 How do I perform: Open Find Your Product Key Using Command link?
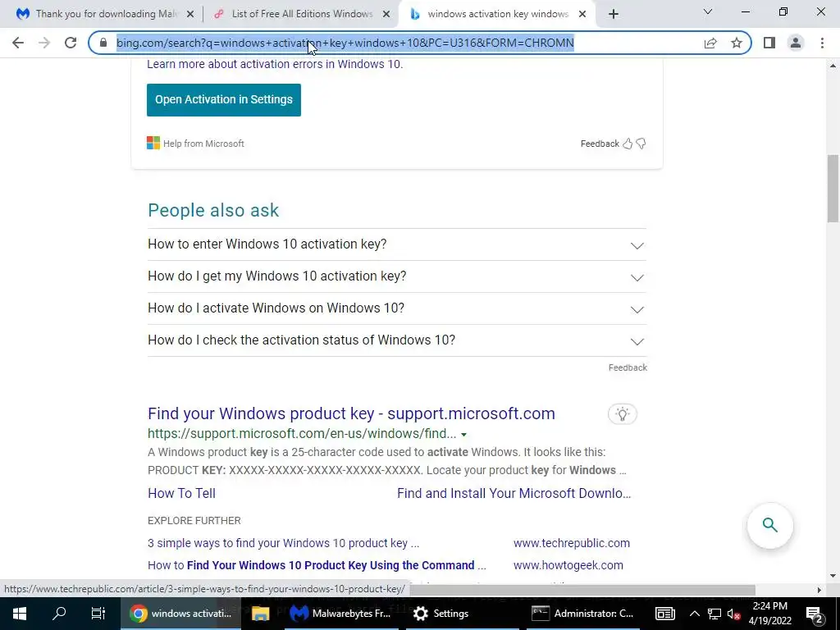click(x=317, y=565)
